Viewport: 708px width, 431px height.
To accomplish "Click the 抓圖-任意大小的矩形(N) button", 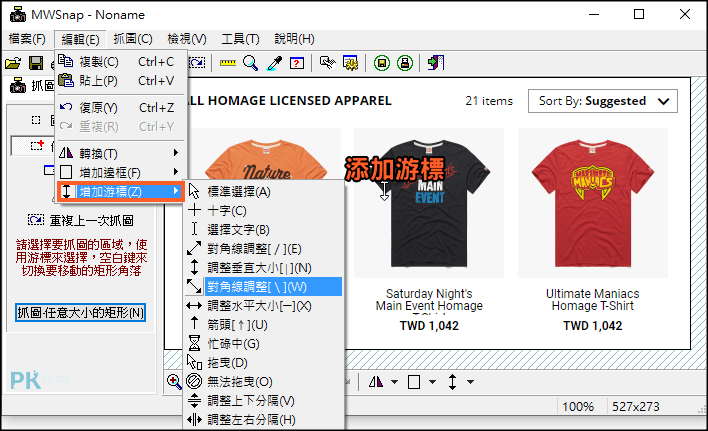I will click(80, 312).
